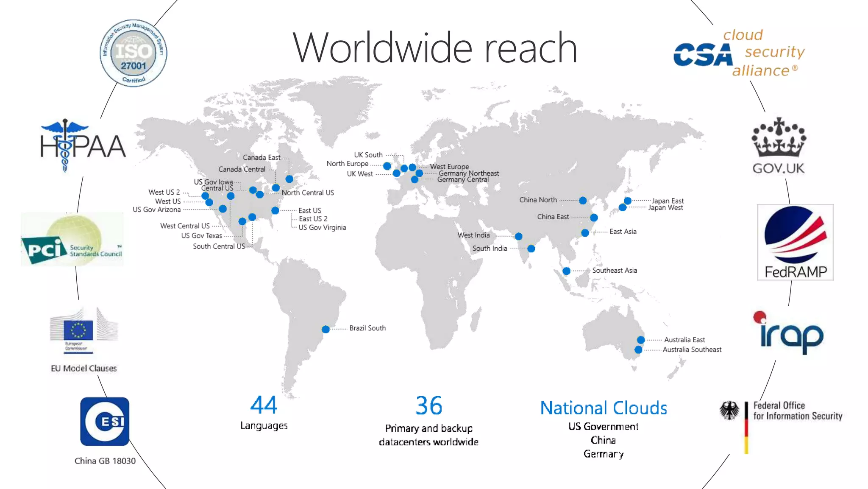Click the West Central US label
This screenshot has height=489, width=868.
185,226
